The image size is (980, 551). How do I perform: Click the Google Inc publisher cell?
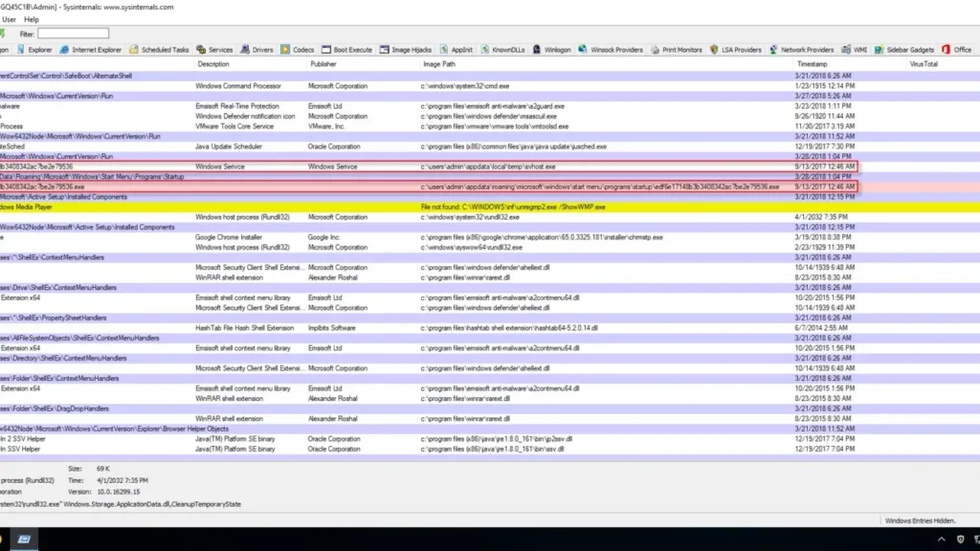(323, 237)
